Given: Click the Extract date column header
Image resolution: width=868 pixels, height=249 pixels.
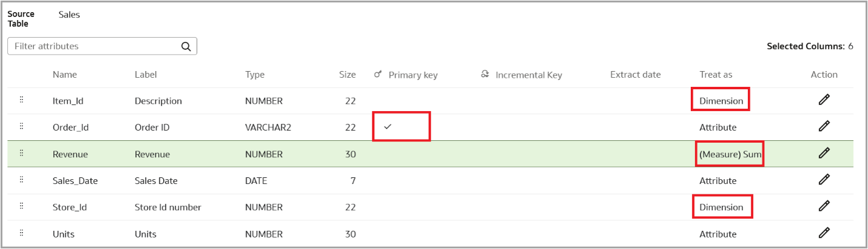Looking at the screenshot, I should 635,75.
